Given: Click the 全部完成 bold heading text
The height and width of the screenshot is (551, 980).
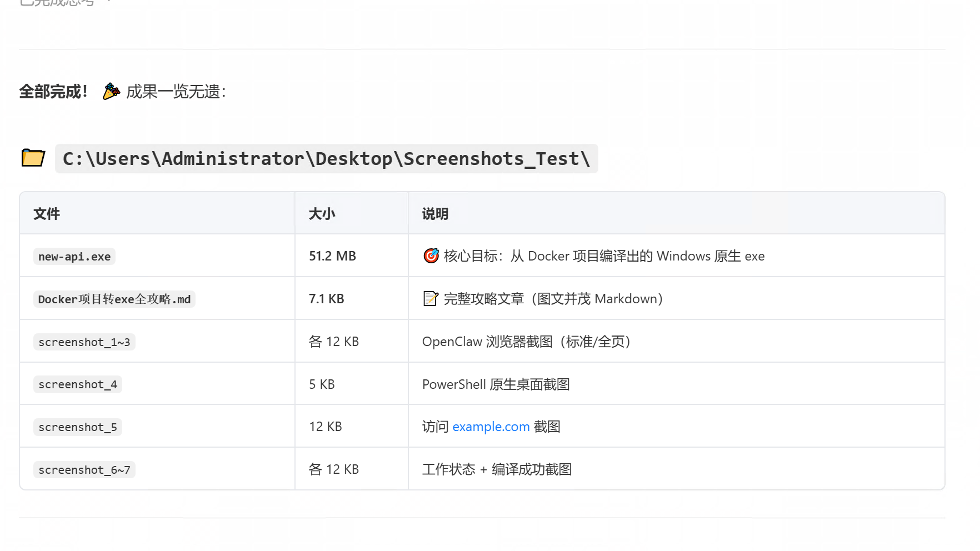Looking at the screenshot, I should (x=53, y=92).
